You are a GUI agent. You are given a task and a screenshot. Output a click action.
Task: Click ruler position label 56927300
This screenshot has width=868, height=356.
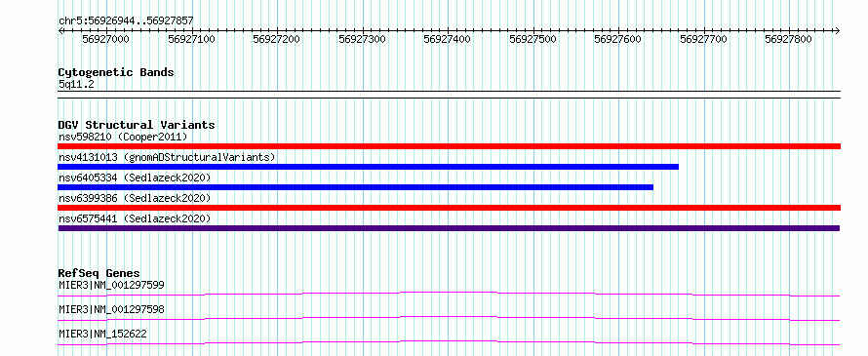362,39
